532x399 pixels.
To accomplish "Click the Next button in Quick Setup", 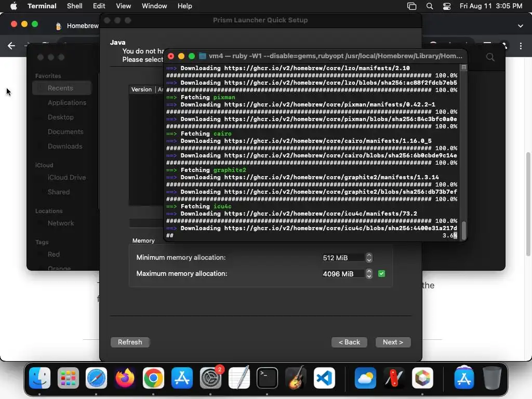I will (x=393, y=342).
